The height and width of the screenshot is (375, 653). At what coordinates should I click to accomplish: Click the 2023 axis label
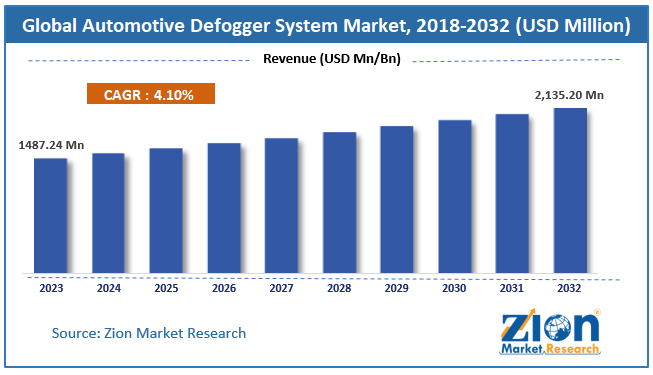(x=51, y=288)
